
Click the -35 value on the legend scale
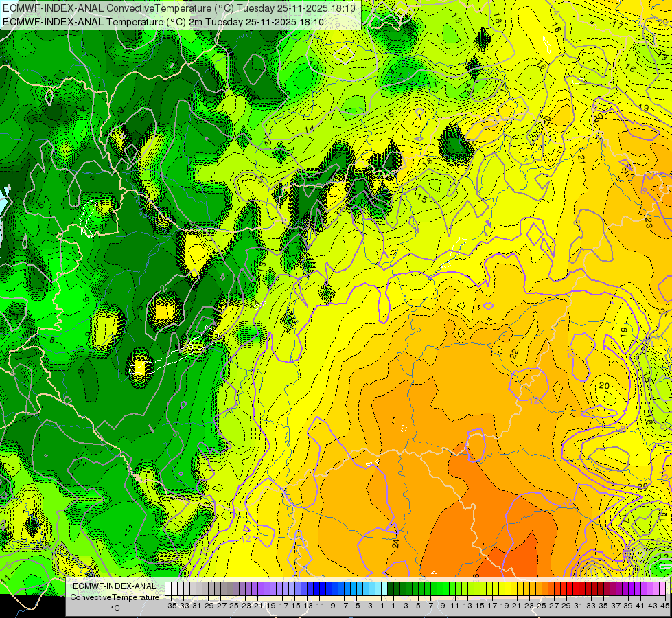(x=170, y=606)
